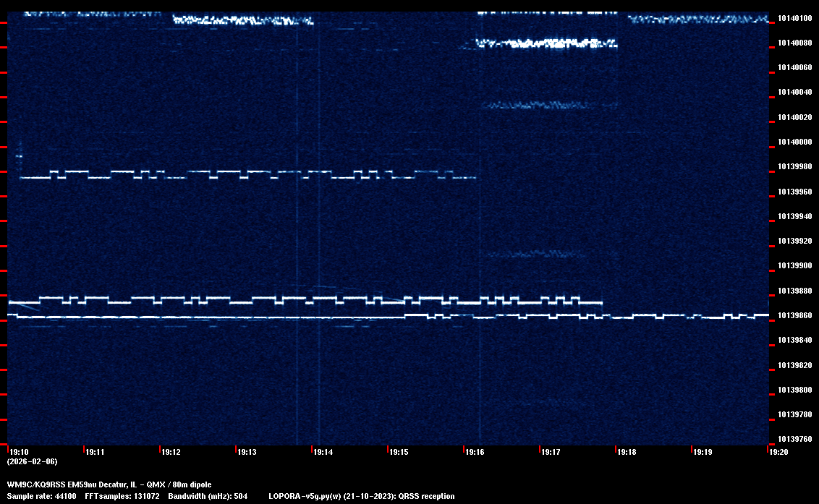Click the Bandwidth (mHz): 504 text
This screenshot has height=504, width=819.
point(208,496)
